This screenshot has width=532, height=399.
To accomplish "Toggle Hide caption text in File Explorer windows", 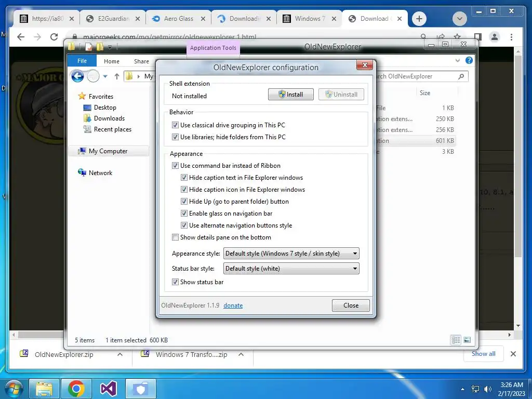I will [184, 178].
